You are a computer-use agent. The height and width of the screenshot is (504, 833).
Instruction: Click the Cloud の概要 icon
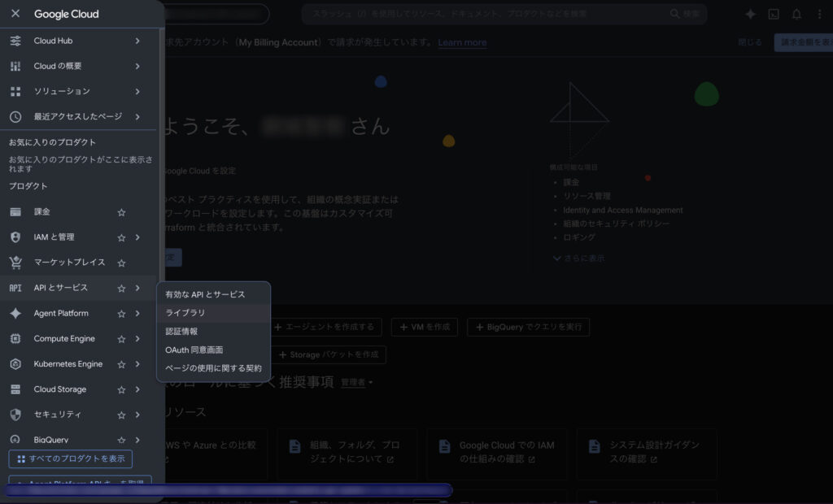15,66
